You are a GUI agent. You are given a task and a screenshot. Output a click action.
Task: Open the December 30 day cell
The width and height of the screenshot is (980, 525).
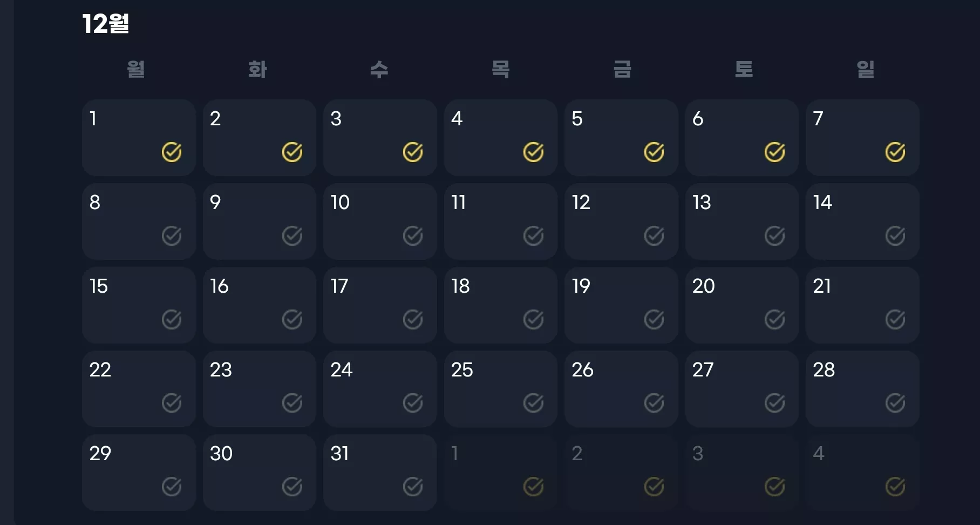[260, 473]
